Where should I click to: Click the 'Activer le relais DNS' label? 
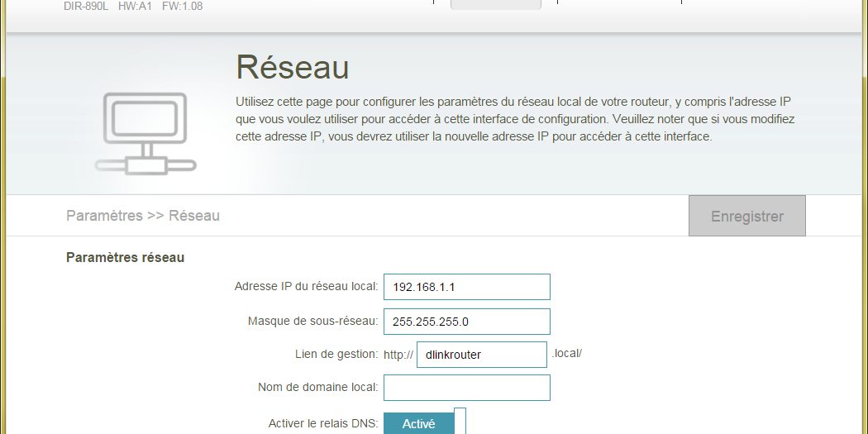click(x=322, y=423)
